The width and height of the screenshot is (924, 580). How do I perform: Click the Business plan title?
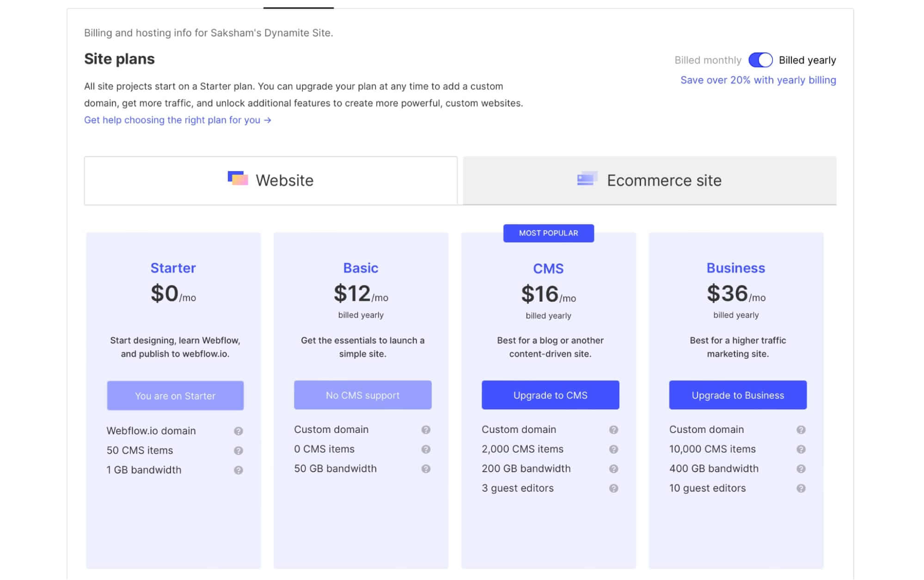click(736, 268)
